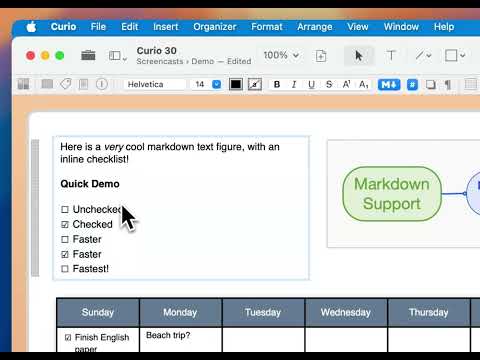The height and width of the screenshot is (360, 480).
Task: Apply superscript formatting
Action: [x=346, y=84]
